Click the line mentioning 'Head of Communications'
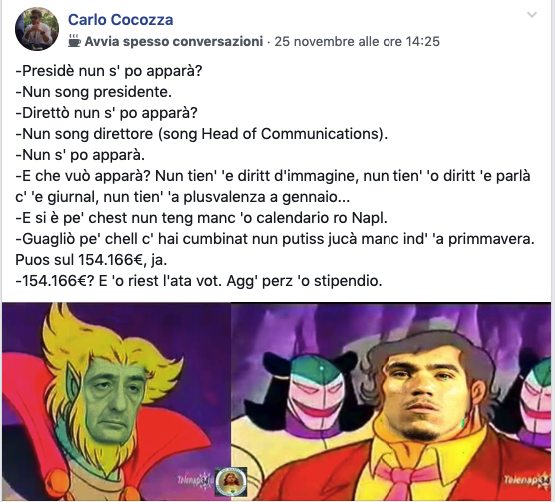This screenshot has width=555, height=502. tap(202, 134)
